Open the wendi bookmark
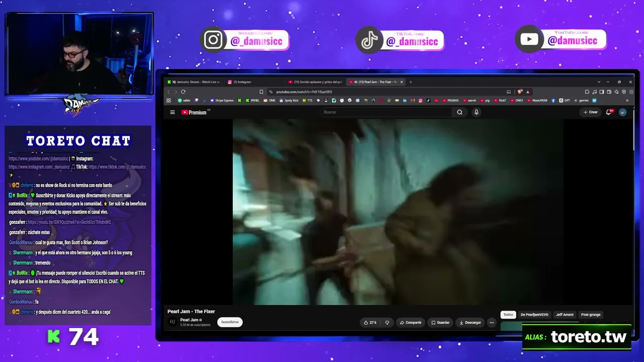 coord(469,101)
